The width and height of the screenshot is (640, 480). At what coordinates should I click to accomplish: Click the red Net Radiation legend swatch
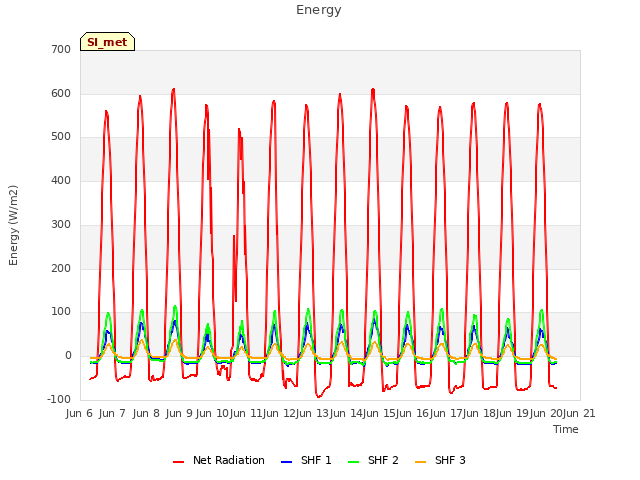pos(179,462)
